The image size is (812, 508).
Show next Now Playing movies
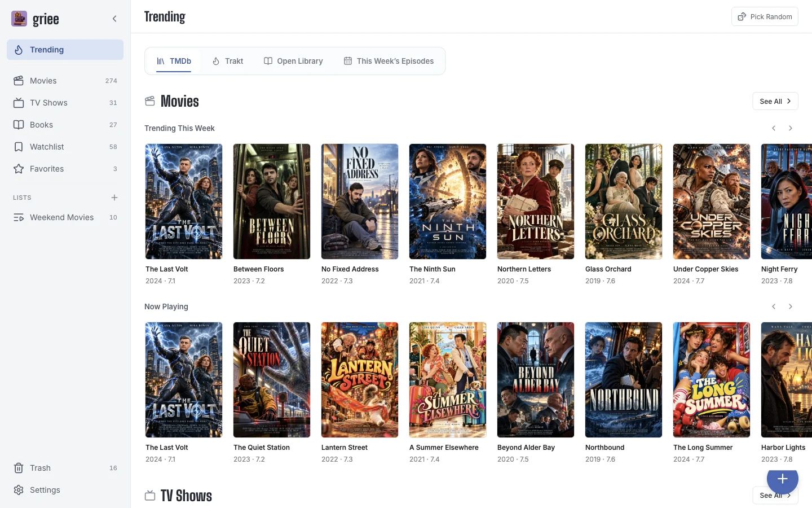pyautogui.click(x=791, y=306)
